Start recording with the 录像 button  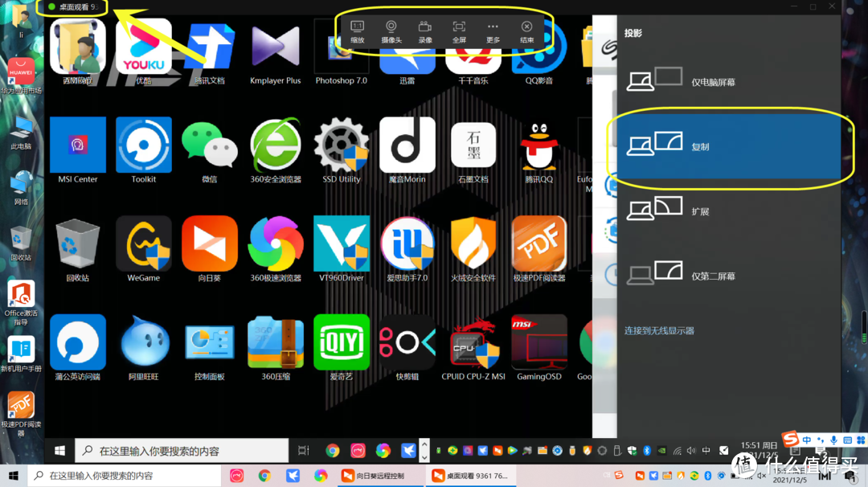(x=425, y=32)
